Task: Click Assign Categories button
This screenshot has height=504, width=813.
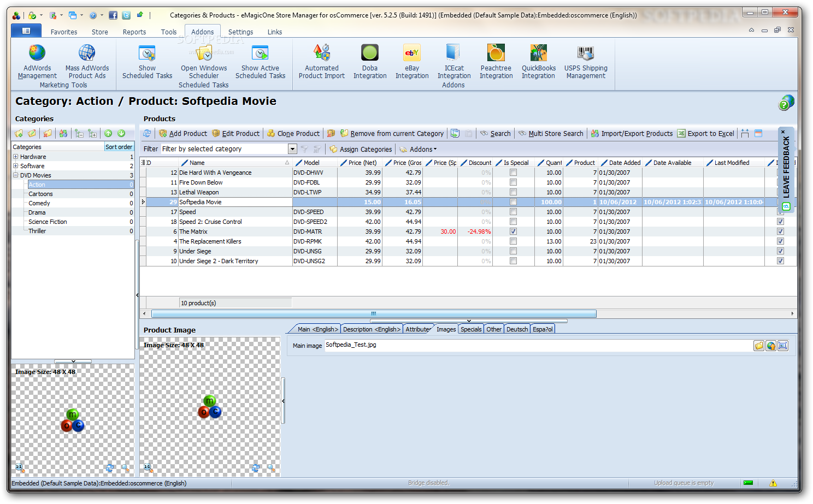Action: click(361, 149)
